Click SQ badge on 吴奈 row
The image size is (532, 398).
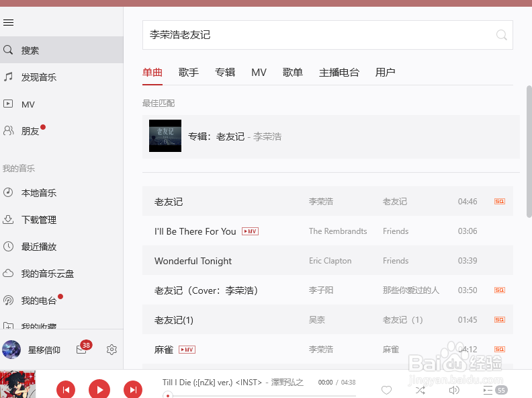(500, 319)
